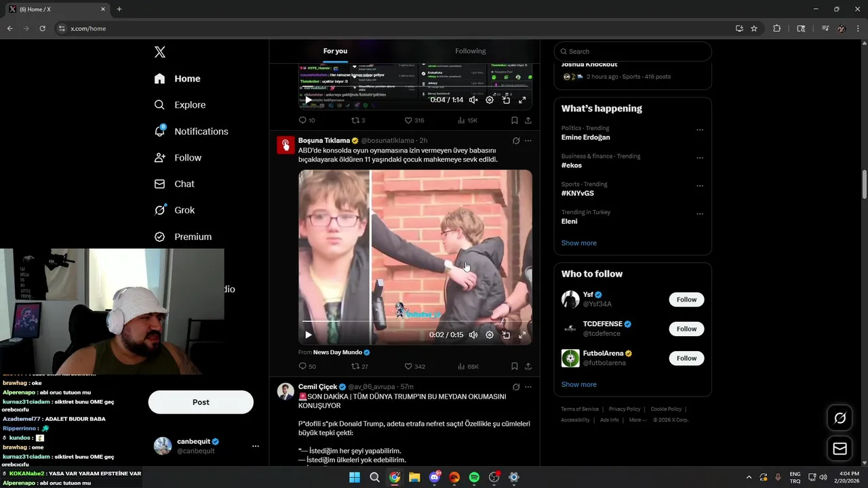Open the Grok floating button

[840, 418]
